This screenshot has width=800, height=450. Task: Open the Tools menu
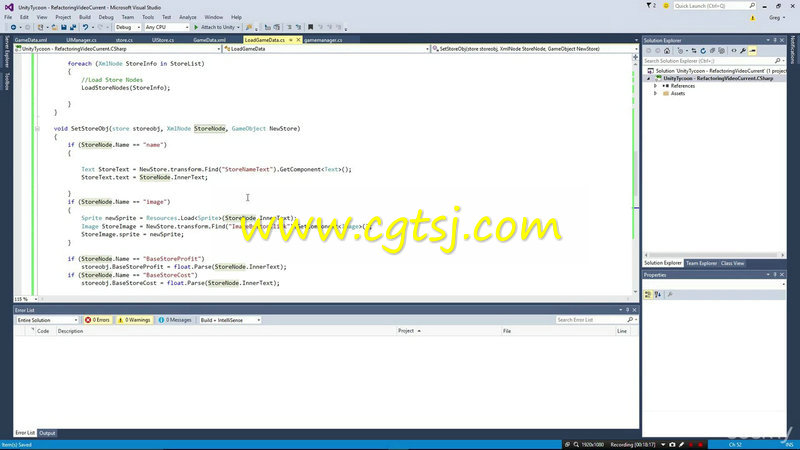[x=148, y=17]
